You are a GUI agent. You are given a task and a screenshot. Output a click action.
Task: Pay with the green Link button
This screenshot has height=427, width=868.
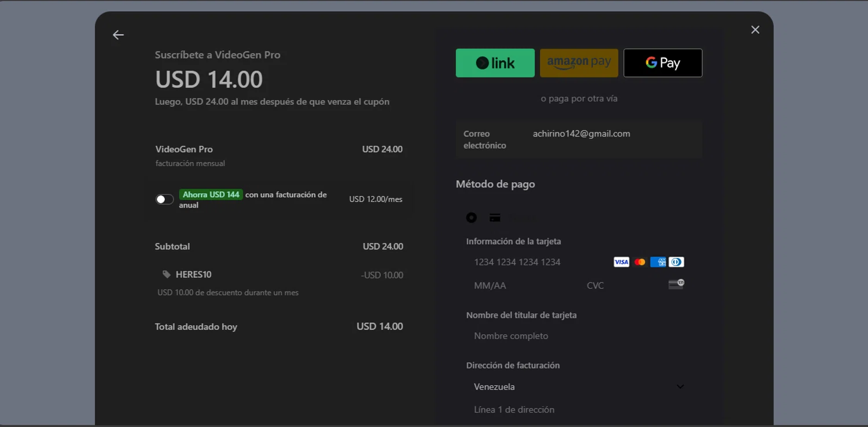coord(495,63)
